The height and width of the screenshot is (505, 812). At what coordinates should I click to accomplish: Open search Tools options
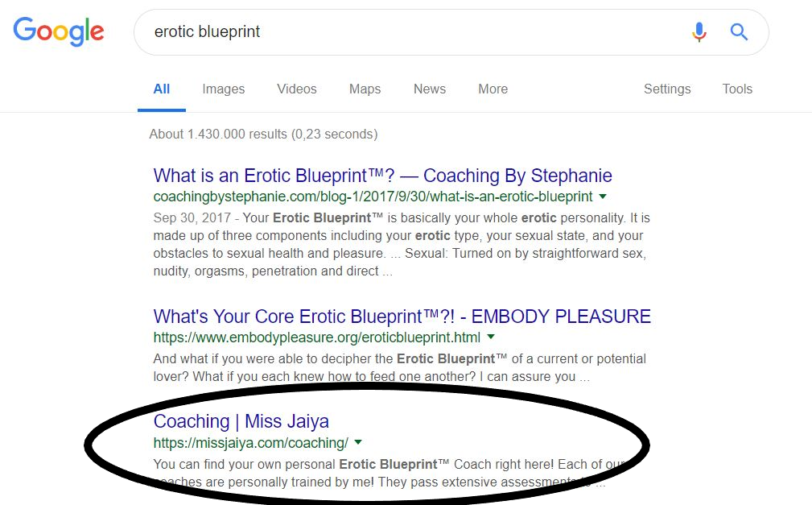[736, 89]
